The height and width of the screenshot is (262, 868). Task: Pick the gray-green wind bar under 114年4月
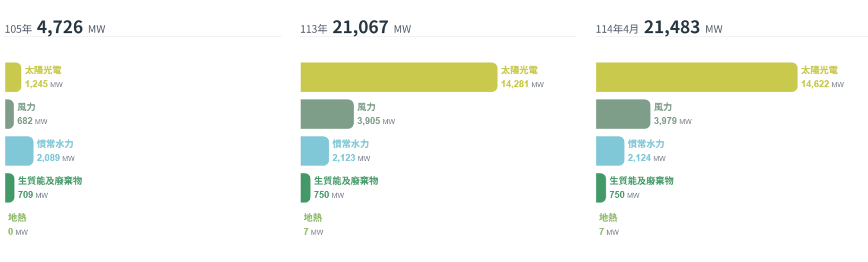(623, 114)
